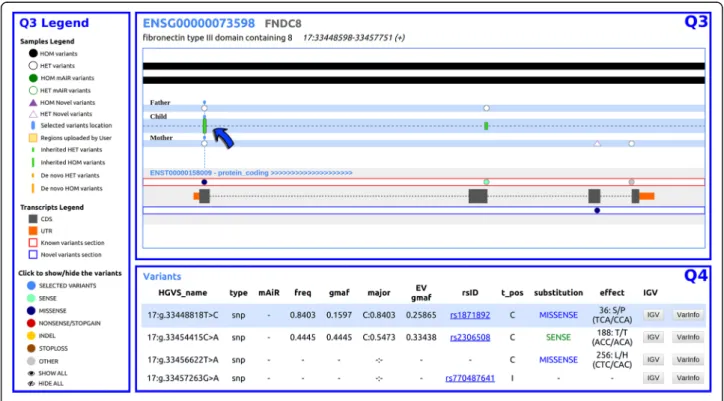Click Father's first HET variant circle
This screenshot has height=401, width=724.
point(205,108)
